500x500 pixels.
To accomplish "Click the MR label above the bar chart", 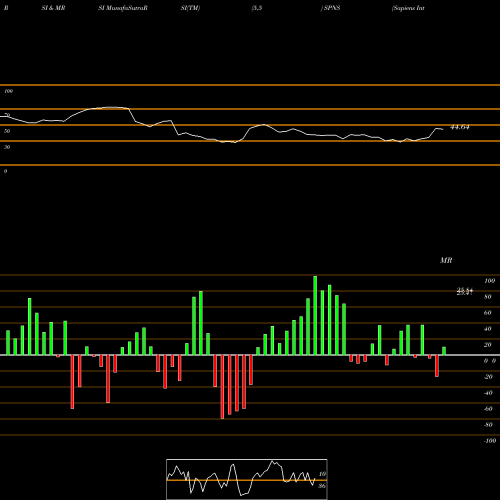I will pos(446,260).
